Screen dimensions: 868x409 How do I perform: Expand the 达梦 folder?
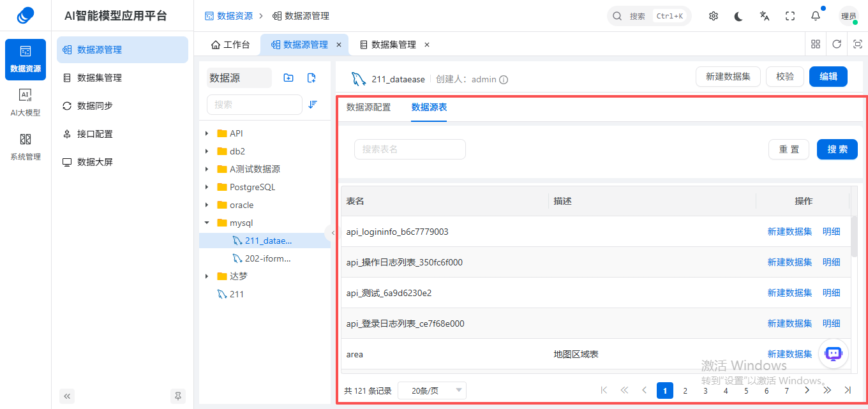point(207,276)
